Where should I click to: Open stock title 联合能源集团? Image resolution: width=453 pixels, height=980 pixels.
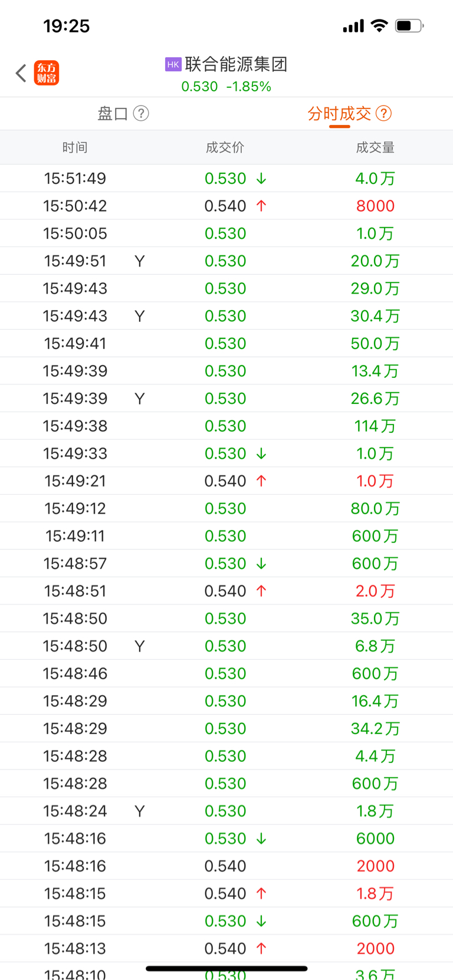point(236,64)
